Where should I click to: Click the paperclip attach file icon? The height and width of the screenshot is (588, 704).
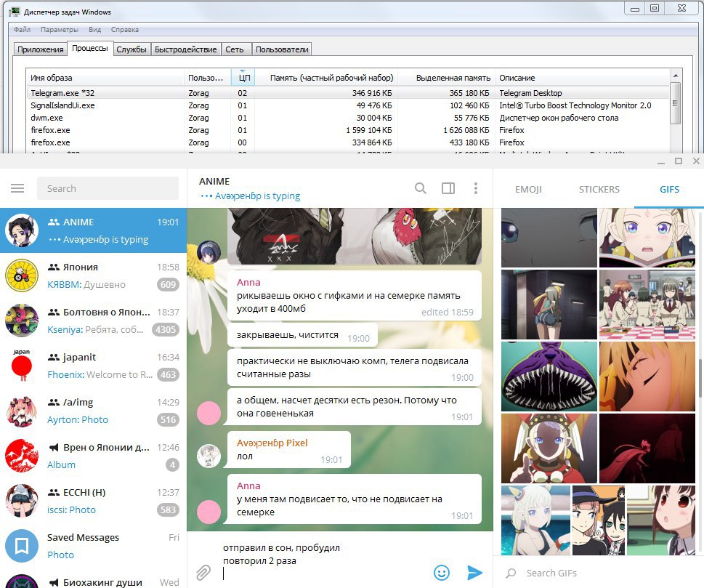click(x=203, y=572)
